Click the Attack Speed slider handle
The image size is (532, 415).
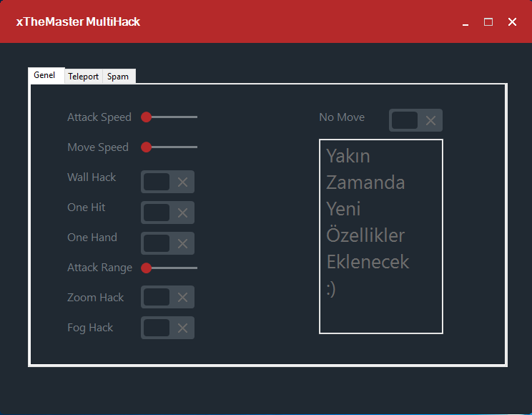(x=147, y=117)
